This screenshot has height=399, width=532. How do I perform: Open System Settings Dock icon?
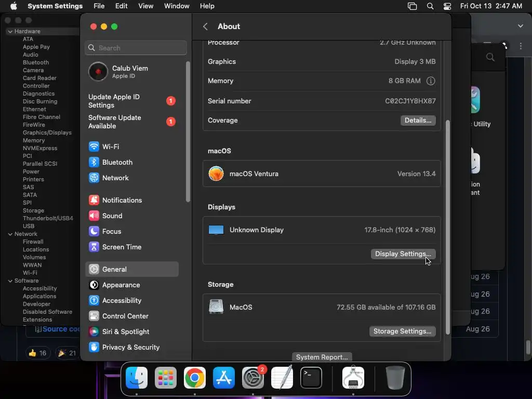click(253, 378)
